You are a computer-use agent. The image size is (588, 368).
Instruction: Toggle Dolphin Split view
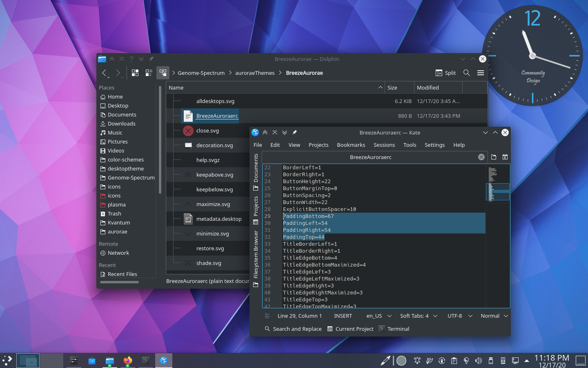tap(446, 73)
